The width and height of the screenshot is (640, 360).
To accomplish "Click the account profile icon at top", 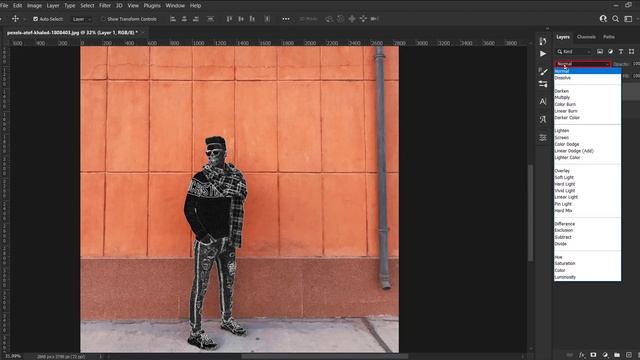I will pyautogui.click(x=603, y=19).
